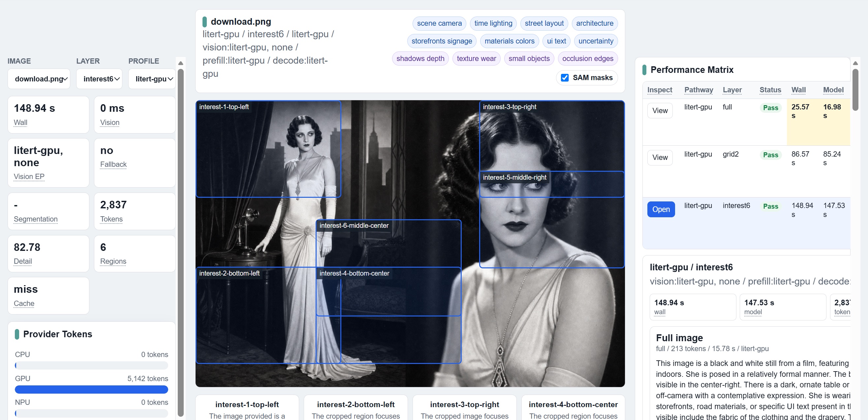Click the CPU token usage bar
Viewport: 868px width, 420px height.
[x=91, y=365]
